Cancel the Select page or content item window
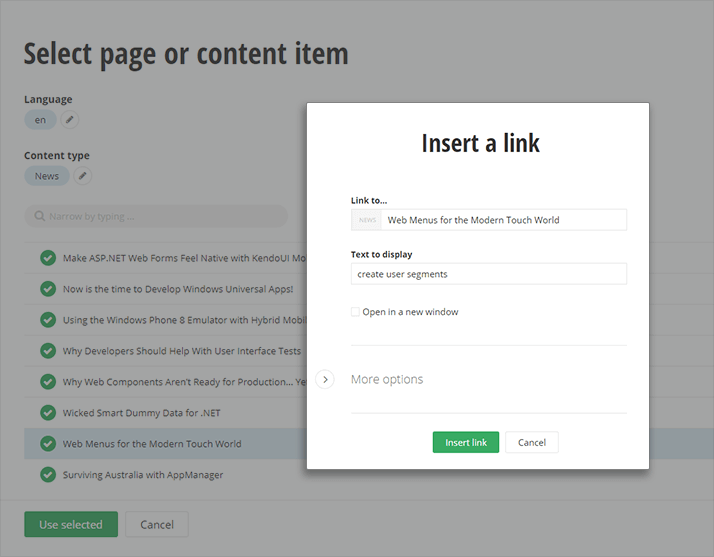This screenshot has width=714, height=557. pyautogui.click(x=157, y=524)
